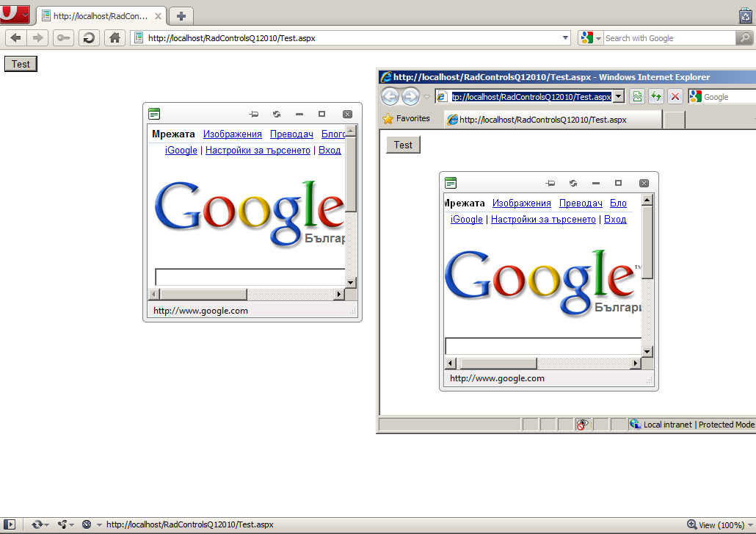Open iGoogle link in IE's window

point(466,219)
